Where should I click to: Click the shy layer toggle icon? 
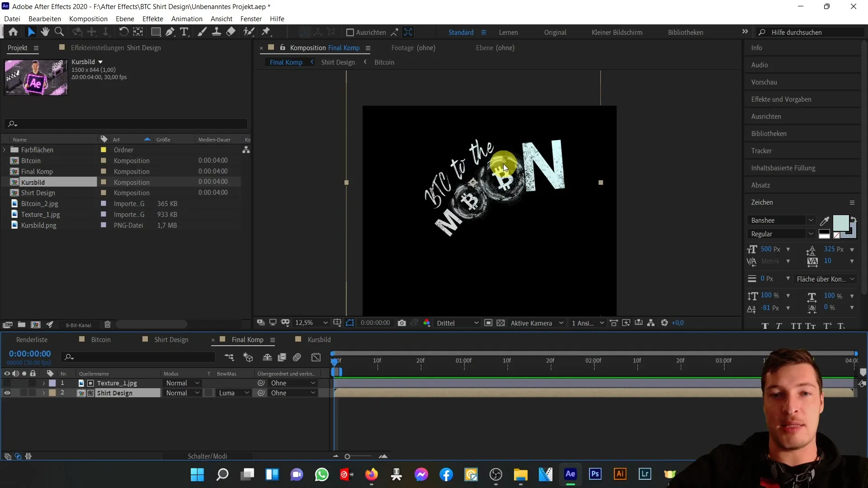click(x=266, y=357)
